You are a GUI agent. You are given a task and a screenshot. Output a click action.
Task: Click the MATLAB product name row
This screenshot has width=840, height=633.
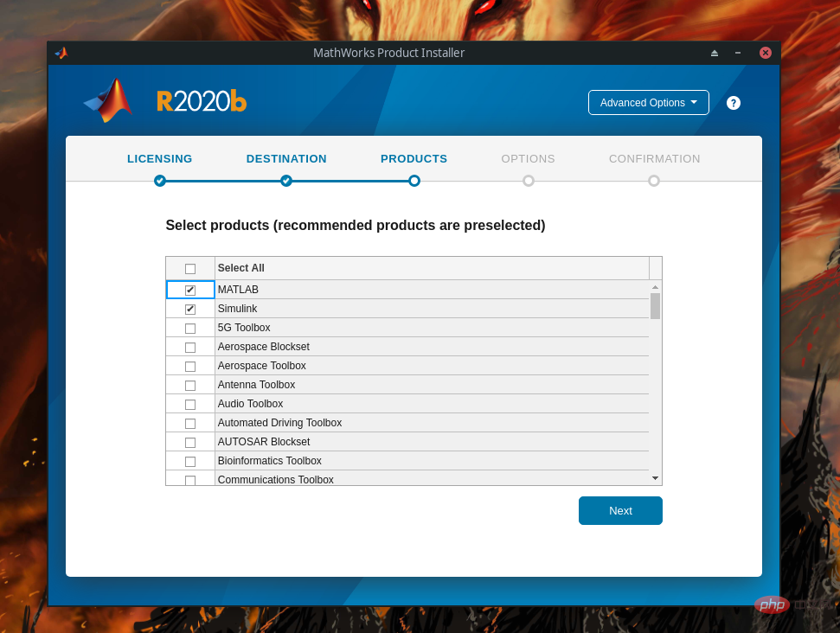tap(432, 290)
